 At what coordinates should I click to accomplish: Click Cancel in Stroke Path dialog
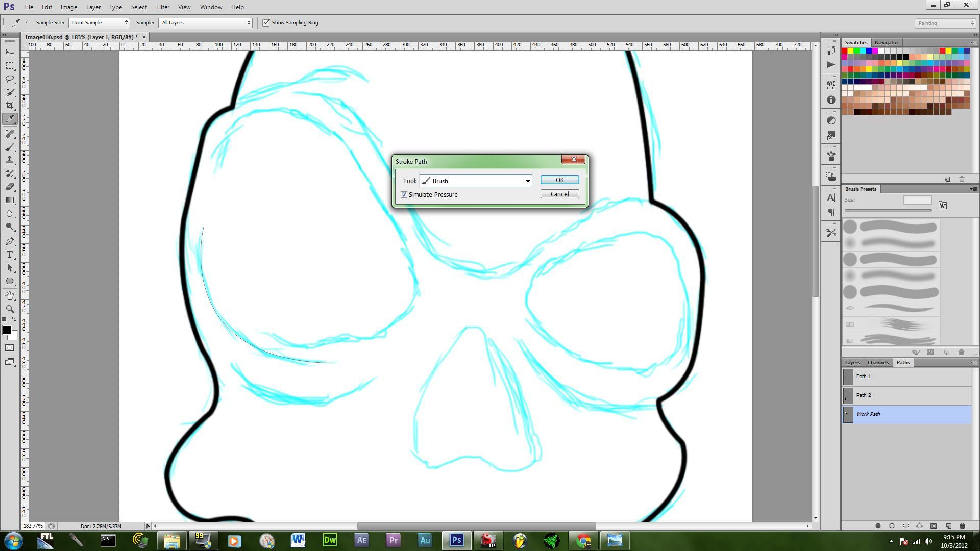point(559,194)
